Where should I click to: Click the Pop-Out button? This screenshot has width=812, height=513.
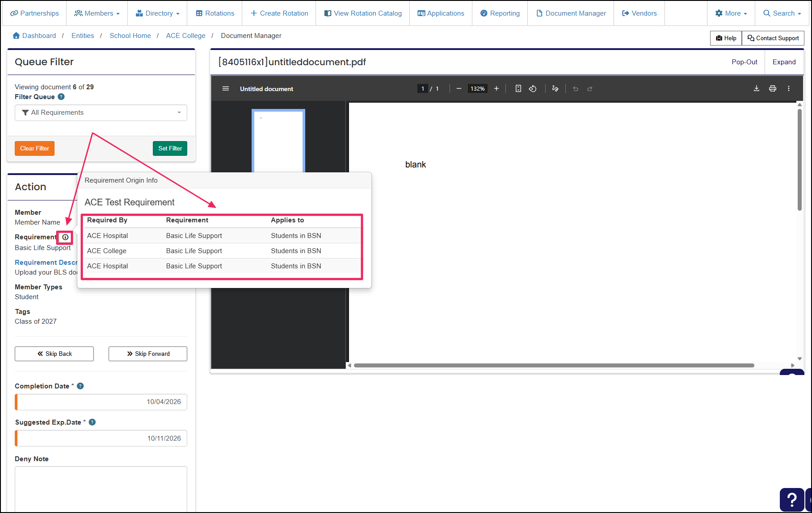pyautogui.click(x=744, y=62)
